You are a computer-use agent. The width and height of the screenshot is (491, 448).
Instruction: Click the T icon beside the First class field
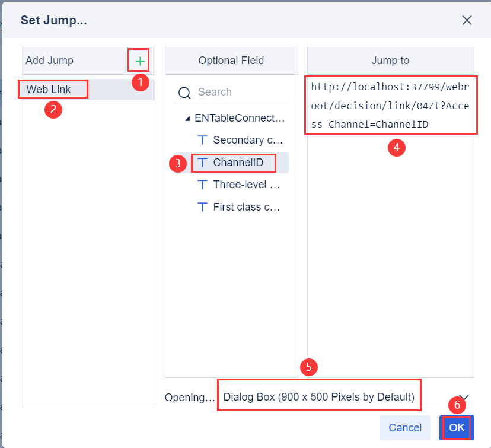(202, 206)
